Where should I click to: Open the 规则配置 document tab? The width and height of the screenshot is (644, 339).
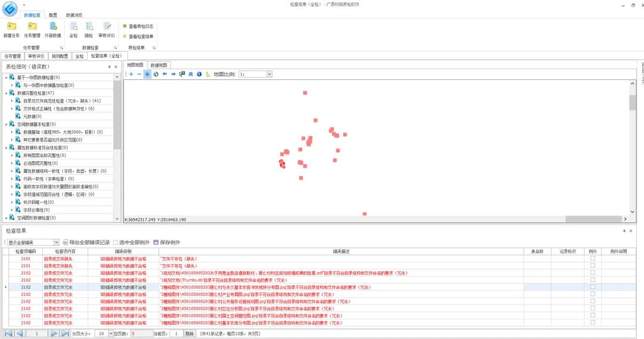pos(60,56)
